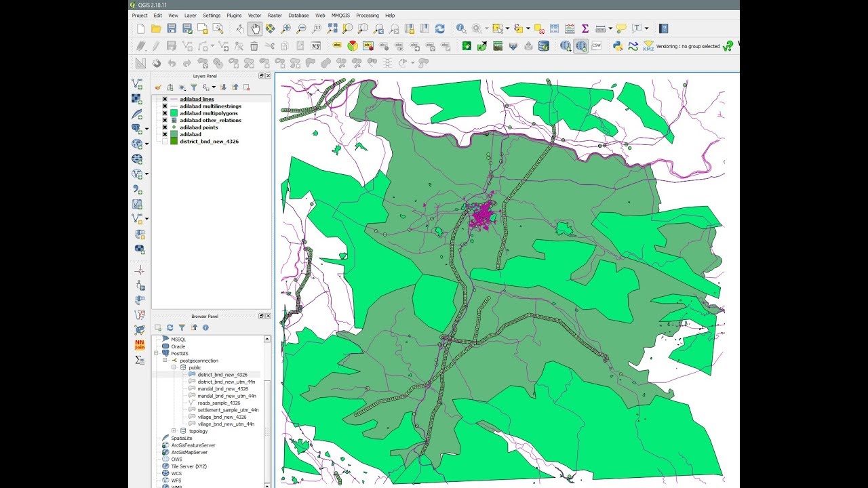The height and width of the screenshot is (488, 868).
Task: Select district_bnd_new_4326 table in Browser Panel
Action: click(222, 375)
